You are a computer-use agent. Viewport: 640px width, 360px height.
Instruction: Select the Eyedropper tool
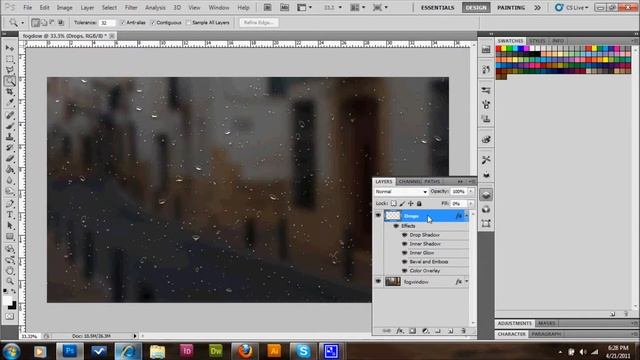pos(10,102)
